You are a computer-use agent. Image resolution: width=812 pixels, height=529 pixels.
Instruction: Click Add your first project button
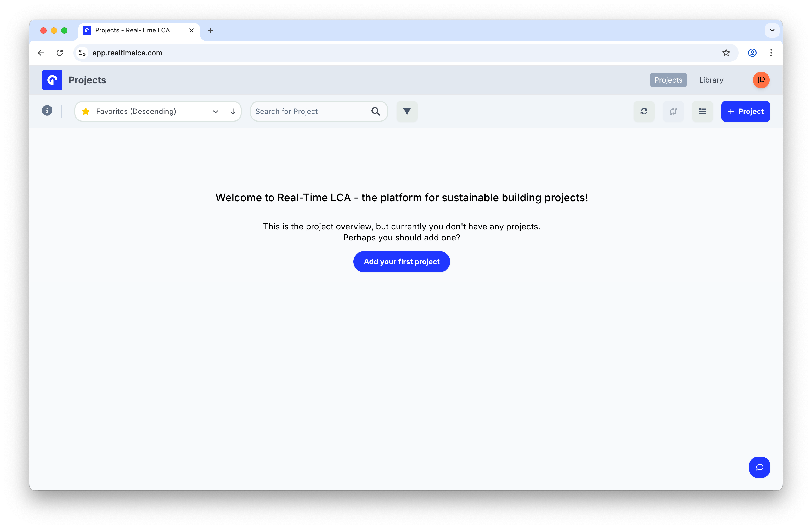click(402, 261)
